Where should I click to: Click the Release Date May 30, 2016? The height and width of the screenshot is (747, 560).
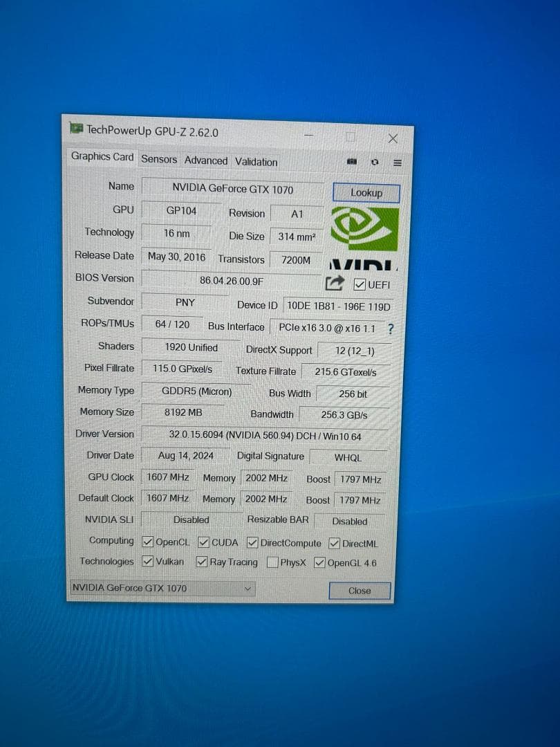coord(177,257)
